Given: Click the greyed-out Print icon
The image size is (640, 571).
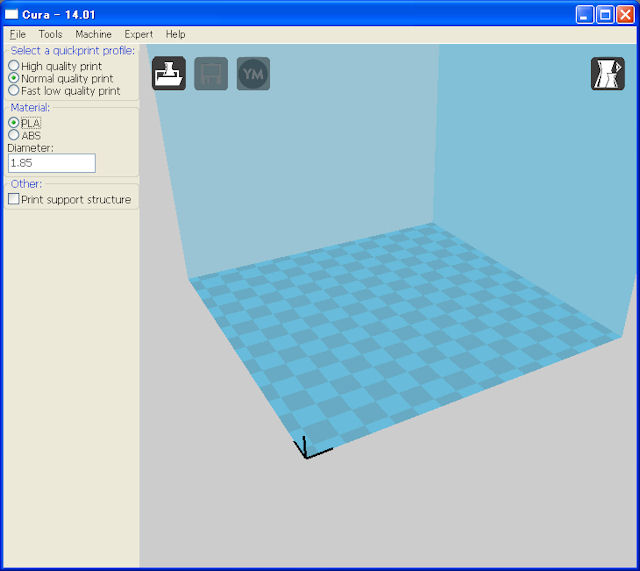Looking at the screenshot, I should pyautogui.click(x=211, y=73).
